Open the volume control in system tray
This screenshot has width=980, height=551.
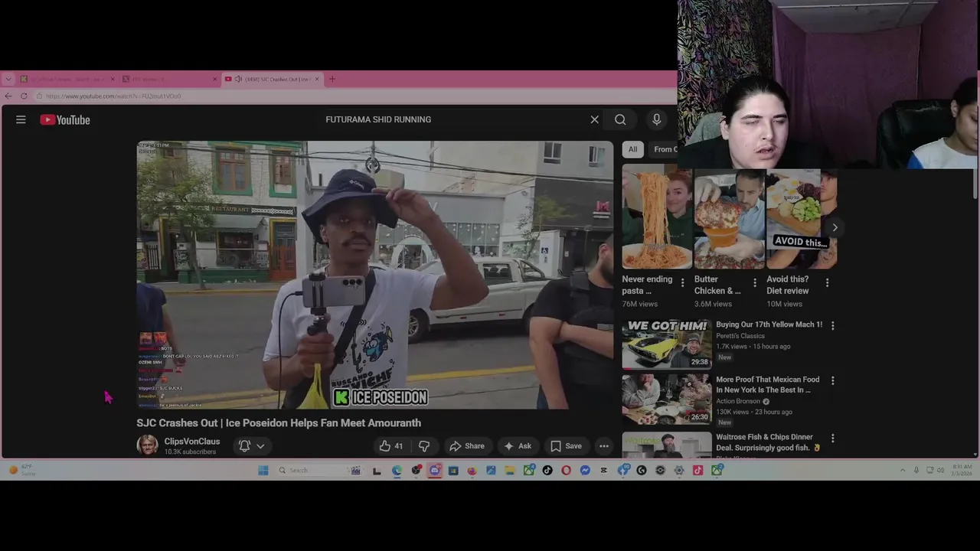pyautogui.click(x=940, y=470)
